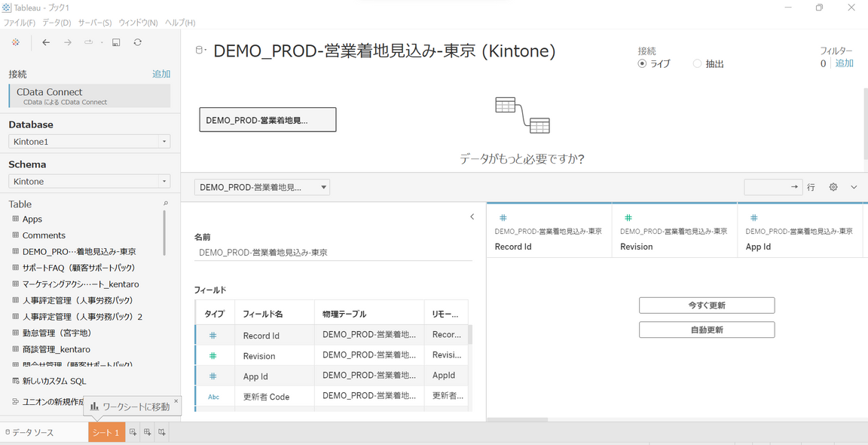Screen dimensions: 868x445
Task: Click the DEMO_PROD table box on the canvas
Action: (268, 120)
